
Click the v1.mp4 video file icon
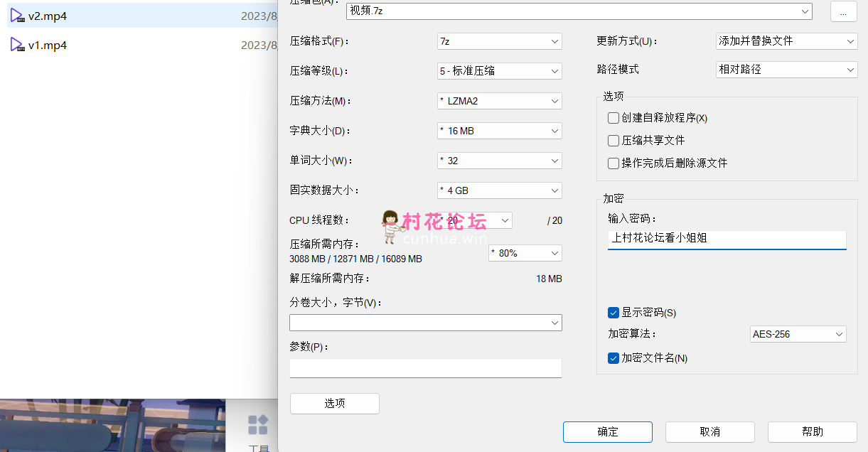coord(17,45)
